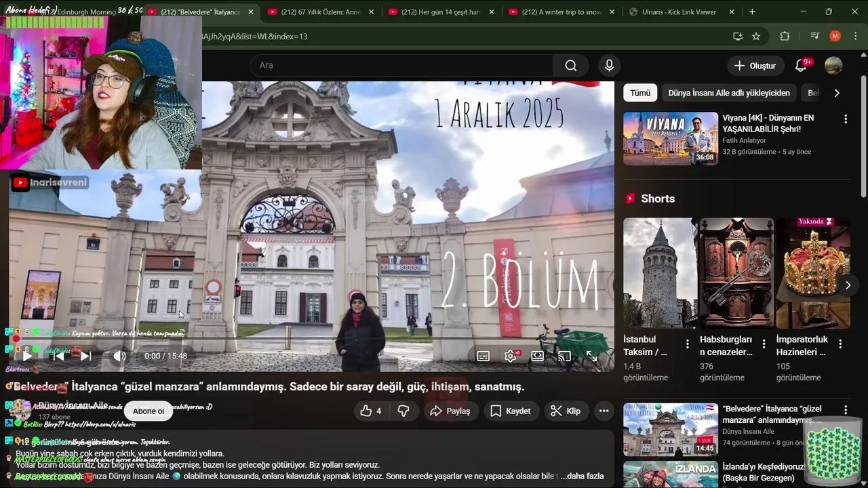Open options for the Habsburgların short

(764, 344)
